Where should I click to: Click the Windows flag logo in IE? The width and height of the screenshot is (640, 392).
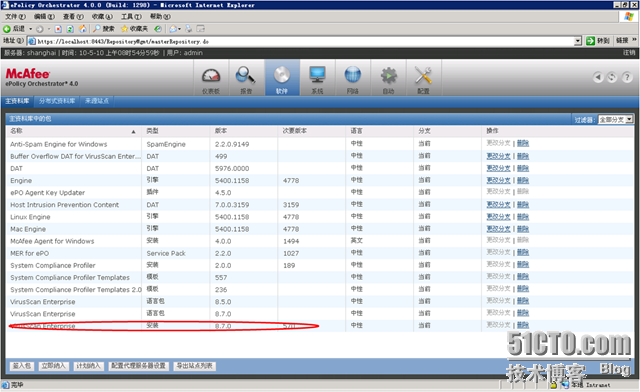pyautogui.click(x=628, y=17)
